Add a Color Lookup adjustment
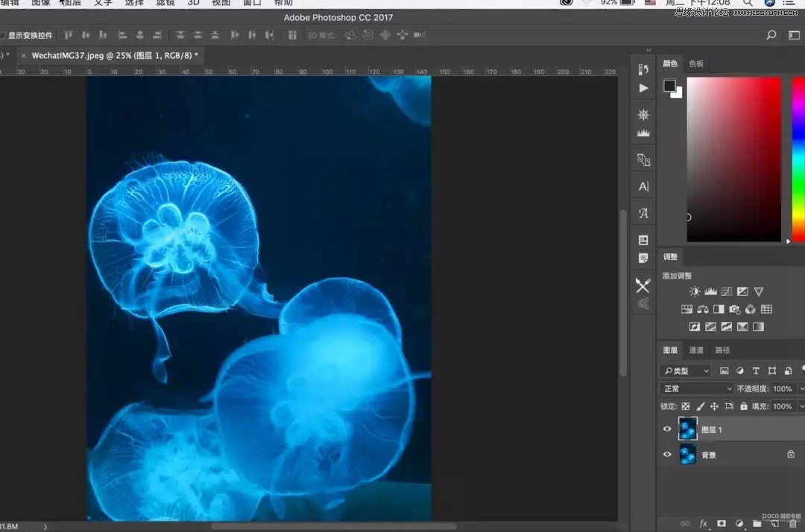Viewport: 805px width, 532px height. 766,308
